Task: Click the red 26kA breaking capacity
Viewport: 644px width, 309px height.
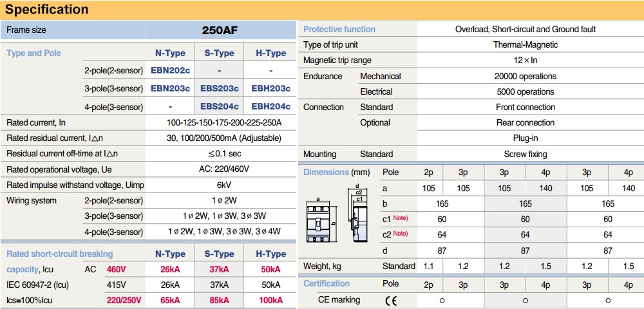Action: (x=170, y=270)
